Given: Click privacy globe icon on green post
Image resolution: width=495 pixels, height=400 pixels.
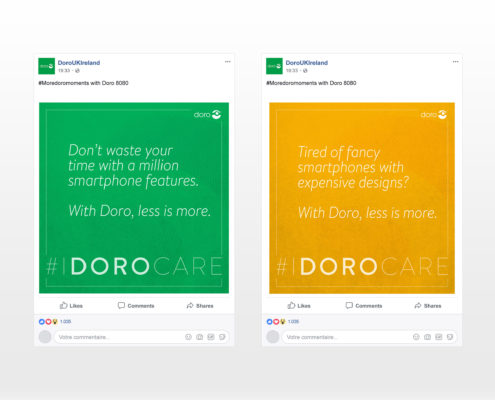Looking at the screenshot, I should 77,71.
